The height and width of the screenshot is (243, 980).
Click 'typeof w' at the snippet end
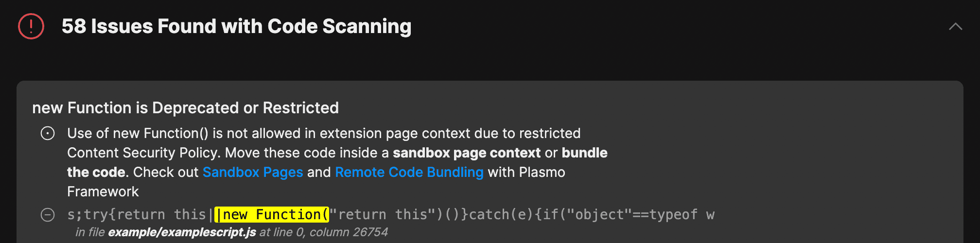tap(682, 214)
